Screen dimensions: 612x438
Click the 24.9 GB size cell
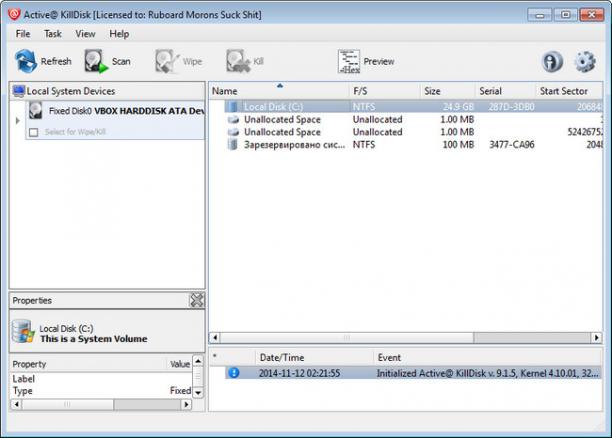pos(458,107)
